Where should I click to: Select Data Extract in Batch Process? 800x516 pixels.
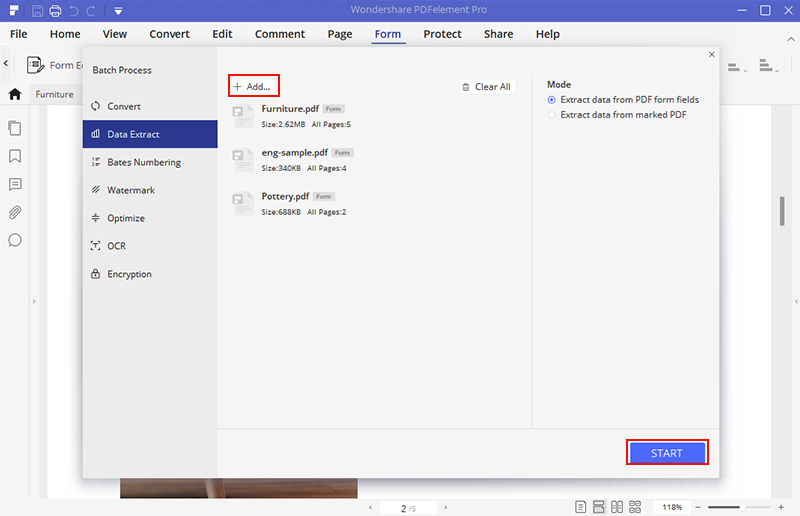coord(150,134)
